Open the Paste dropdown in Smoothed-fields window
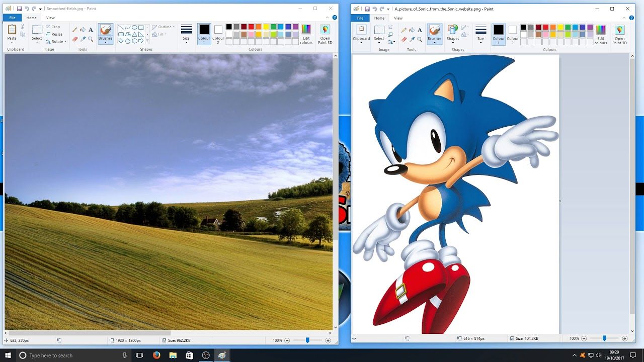This screenshot has height=362, width=644. coord(12,40)
